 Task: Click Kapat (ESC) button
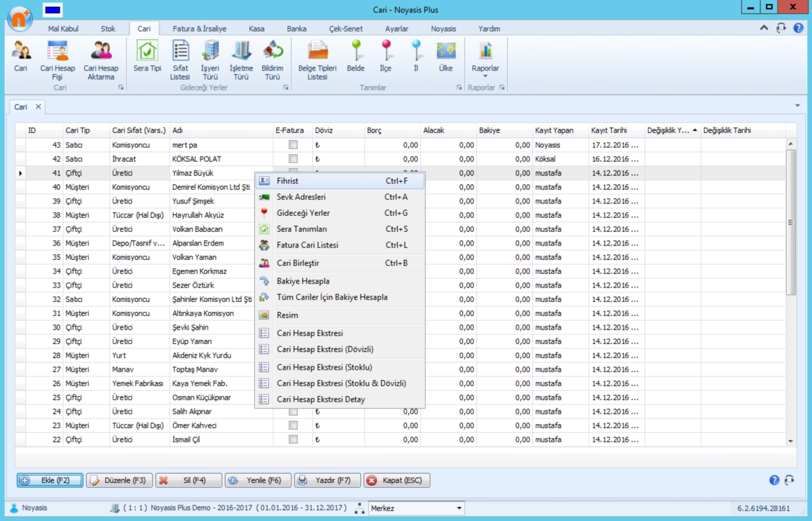397,480
